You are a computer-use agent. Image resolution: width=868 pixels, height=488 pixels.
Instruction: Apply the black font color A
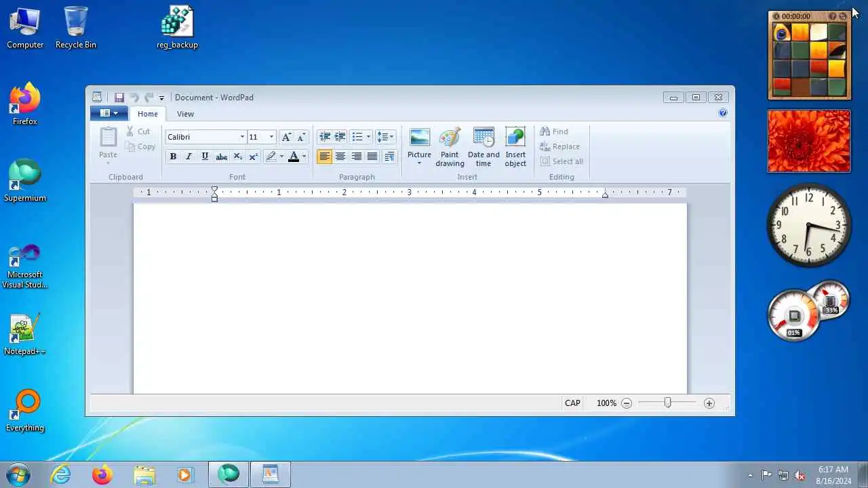click(x=293, y=157)
